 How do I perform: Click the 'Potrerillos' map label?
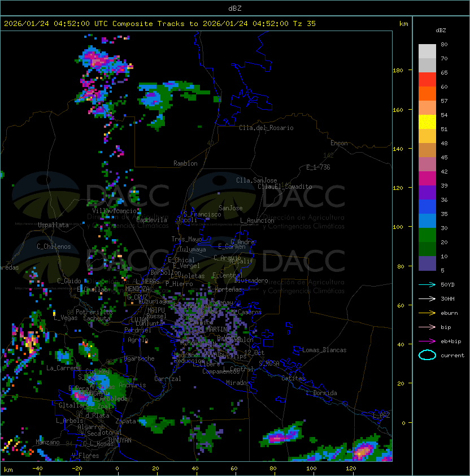[94, 312]
